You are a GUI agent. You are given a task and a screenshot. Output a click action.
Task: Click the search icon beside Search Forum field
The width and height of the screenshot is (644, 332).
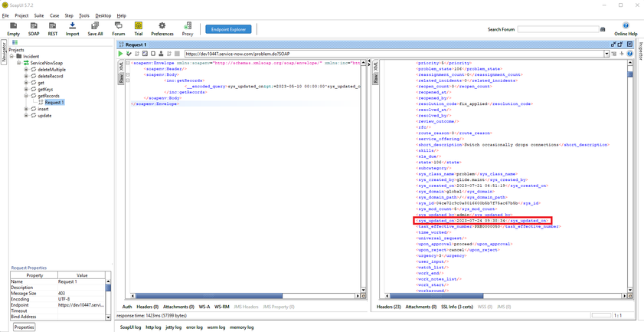(603, 29)
